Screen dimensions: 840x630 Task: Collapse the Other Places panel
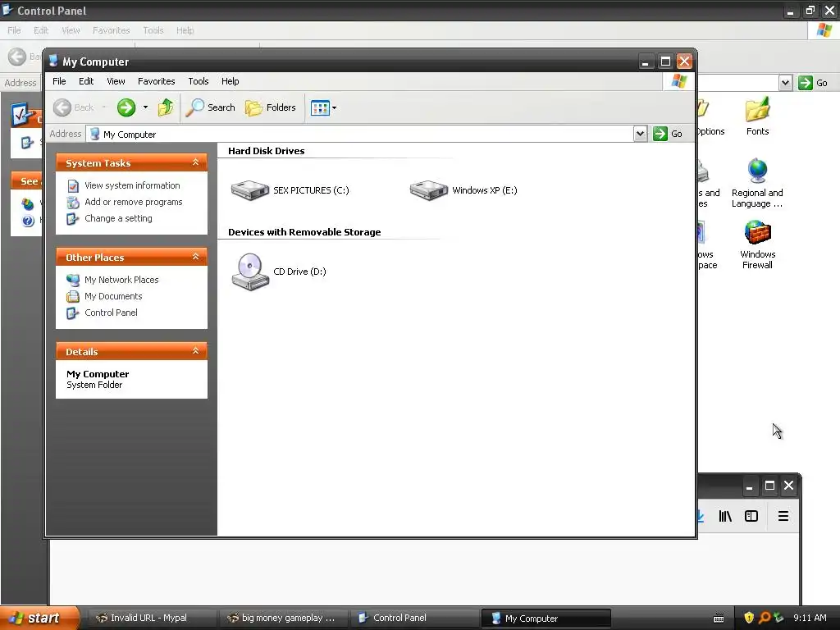pos(195,257)
